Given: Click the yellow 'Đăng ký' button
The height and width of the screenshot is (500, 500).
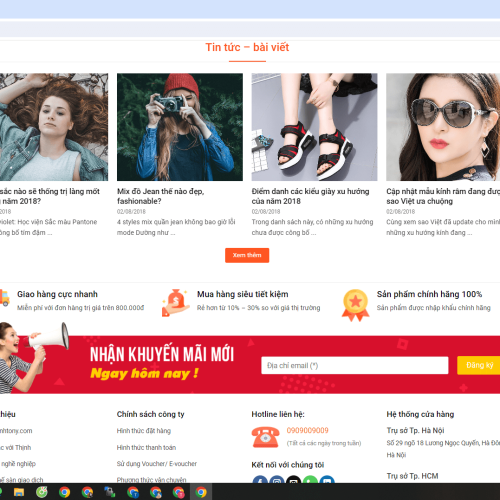Looking at the screenshot, I should click(x=479, y=365).
